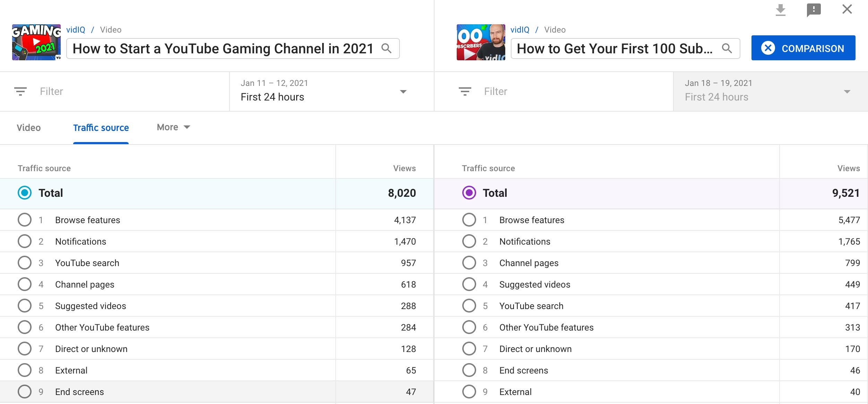Select the Total radio button right panel
This screenshot has width=868, height=404.
point(469,193)
